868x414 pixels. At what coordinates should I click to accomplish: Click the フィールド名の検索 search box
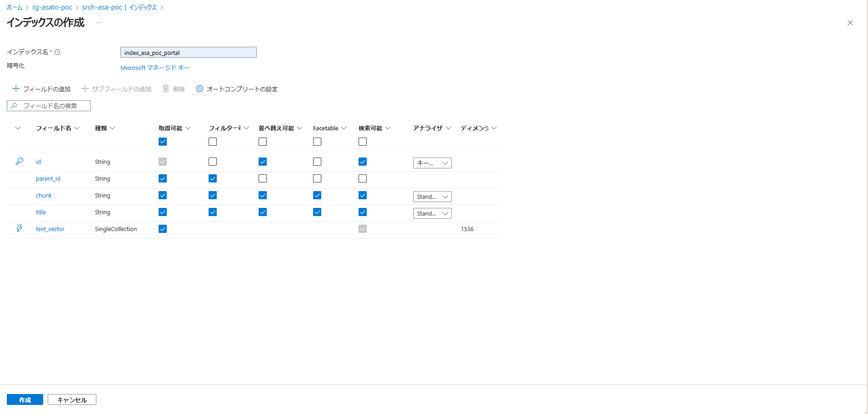click(x=49, y=106)
